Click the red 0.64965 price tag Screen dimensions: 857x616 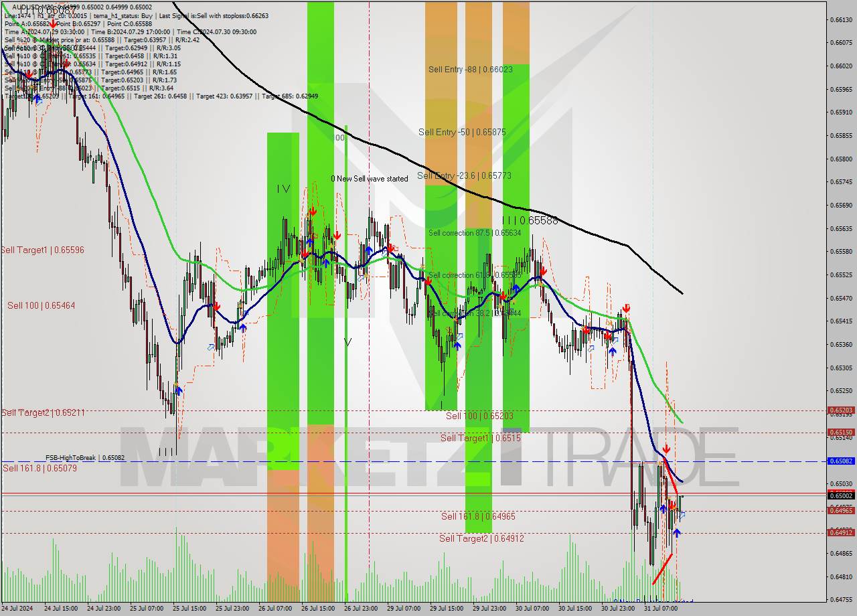[842, 511]
